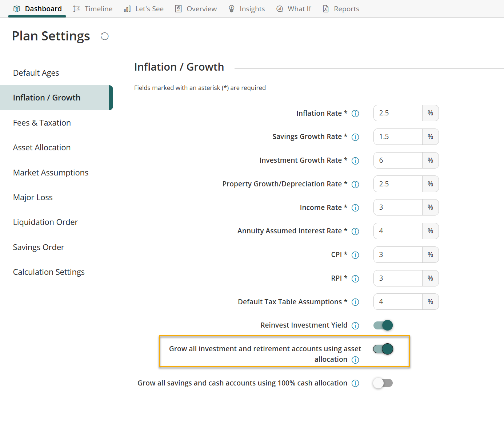The width and height of the screenshot is (504, 439).
Task: Show info for RPI
Action: (x=356, y=279)
